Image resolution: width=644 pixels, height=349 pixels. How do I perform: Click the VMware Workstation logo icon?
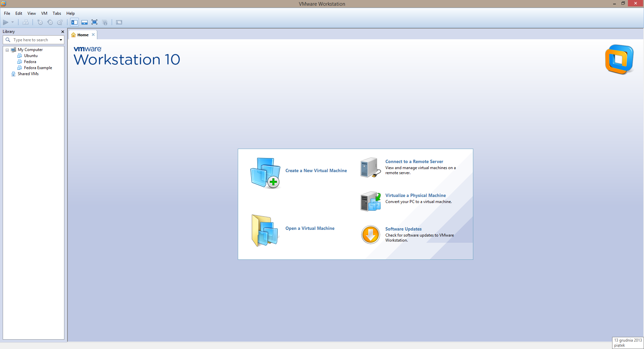click(619, 59)
